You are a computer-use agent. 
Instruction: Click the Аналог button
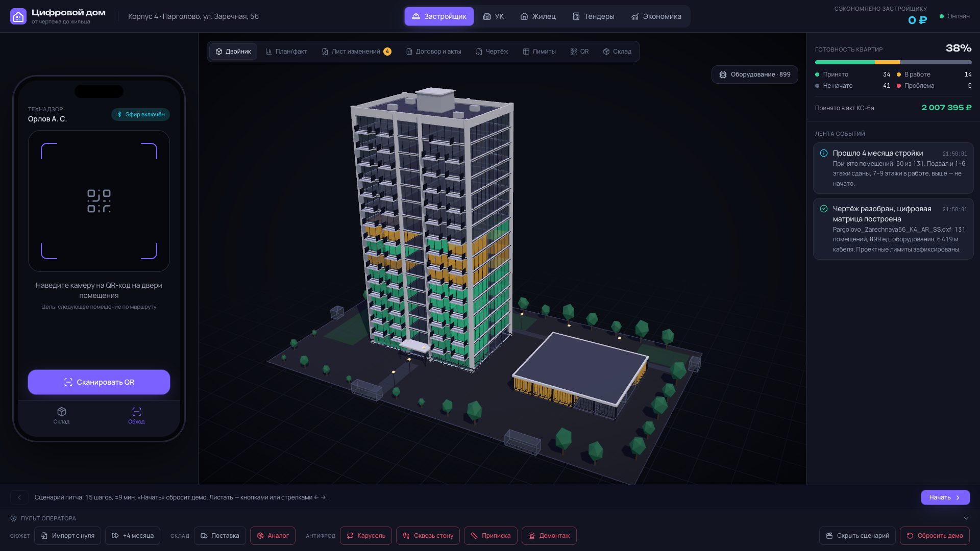tap(273, 536)
